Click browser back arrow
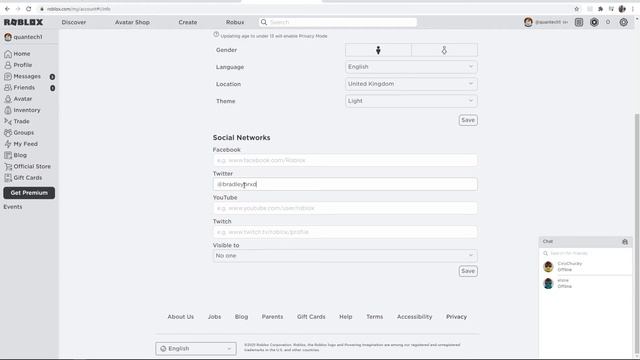 (x=7, y=9)
